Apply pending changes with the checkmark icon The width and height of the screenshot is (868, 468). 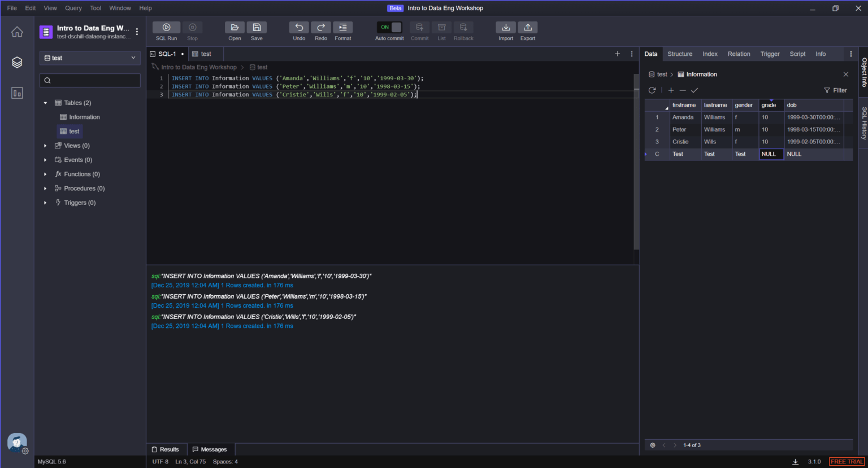point(695,90)
